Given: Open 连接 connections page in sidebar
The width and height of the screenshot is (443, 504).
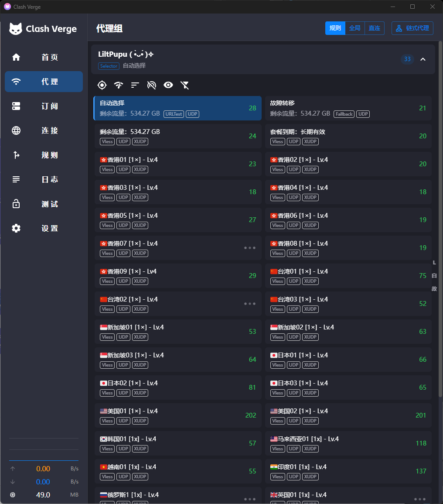Looking at the screenshot, I should click(44, 130).
